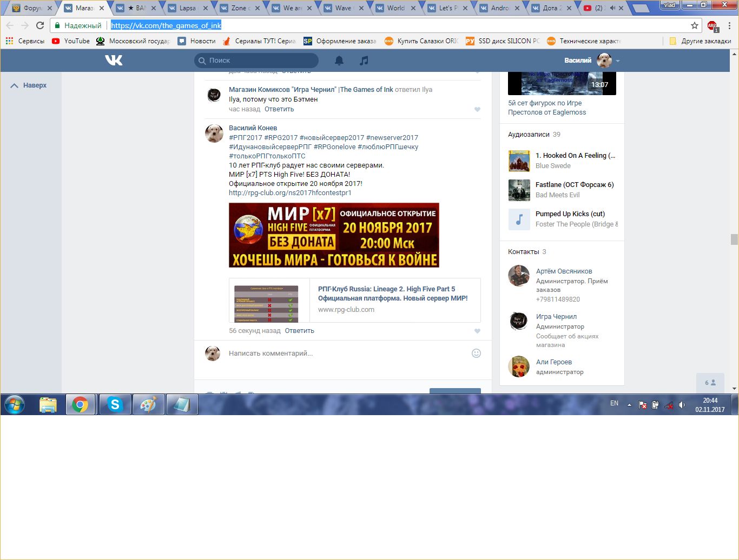
Task: Play the Hooked On A Feeling track cover
Action: pos(519,161)
